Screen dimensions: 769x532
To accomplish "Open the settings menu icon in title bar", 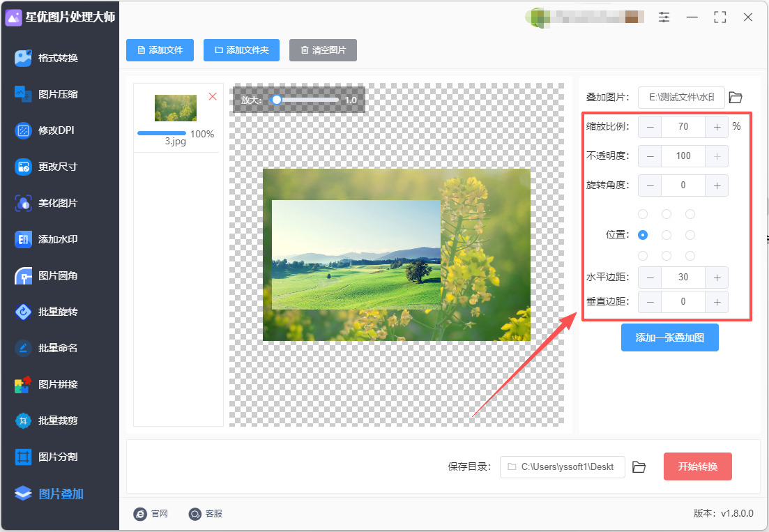I will [x=664, y=17].
